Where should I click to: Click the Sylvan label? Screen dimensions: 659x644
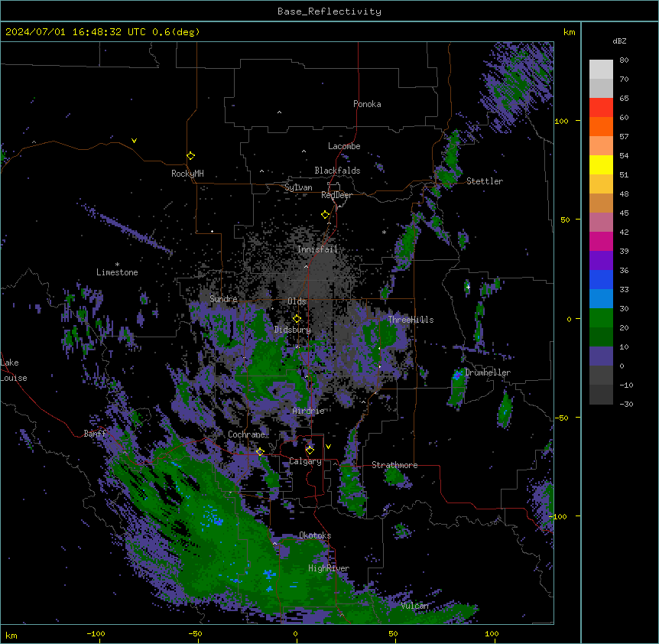click(x=298, y=187)
